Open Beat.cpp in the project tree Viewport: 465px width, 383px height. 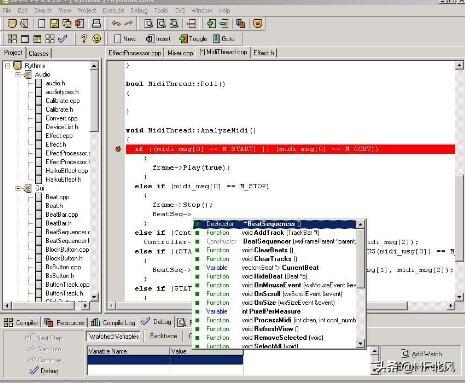(57, 197)
